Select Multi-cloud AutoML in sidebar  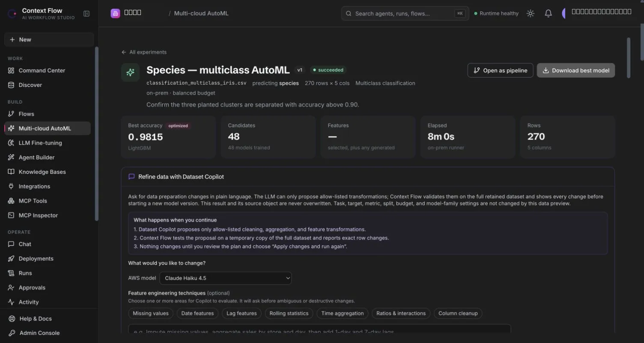(48, 128)
